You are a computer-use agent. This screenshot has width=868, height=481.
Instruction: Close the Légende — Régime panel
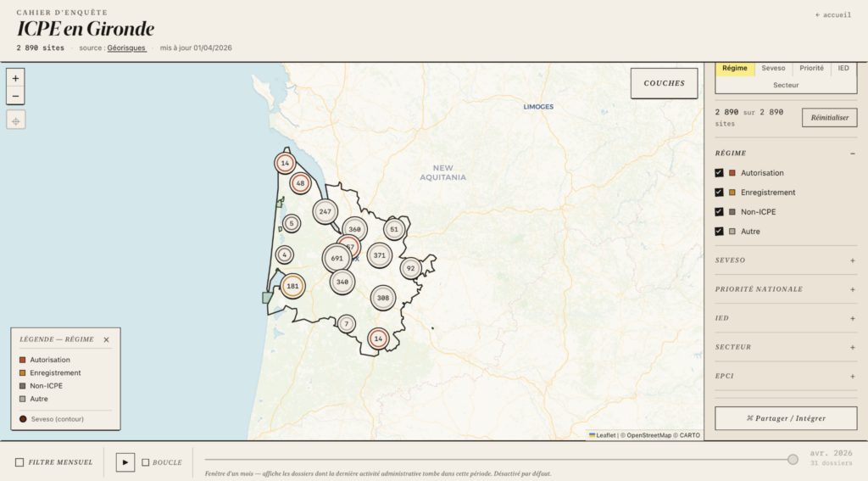pyautogui.click(x=106, y=339)
